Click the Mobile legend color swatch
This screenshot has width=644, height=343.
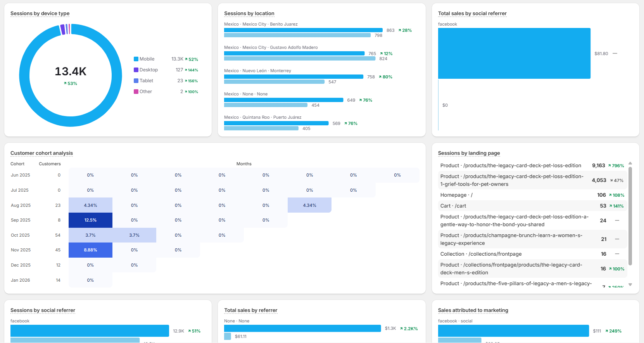(x=136, y=59)
